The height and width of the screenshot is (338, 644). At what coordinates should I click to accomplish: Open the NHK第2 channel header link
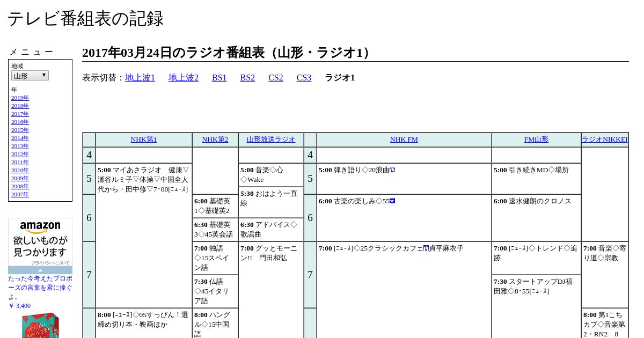click(x=215, y=139)
